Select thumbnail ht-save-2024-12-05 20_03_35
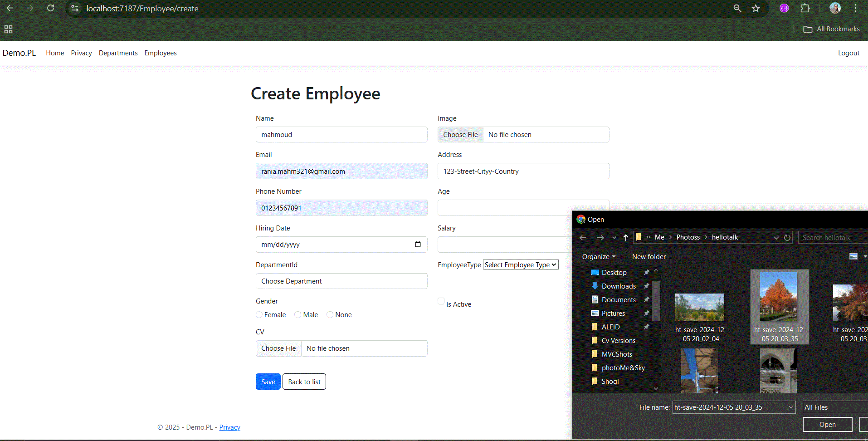This screenshot has width=868, height=441. pos(780,307)
